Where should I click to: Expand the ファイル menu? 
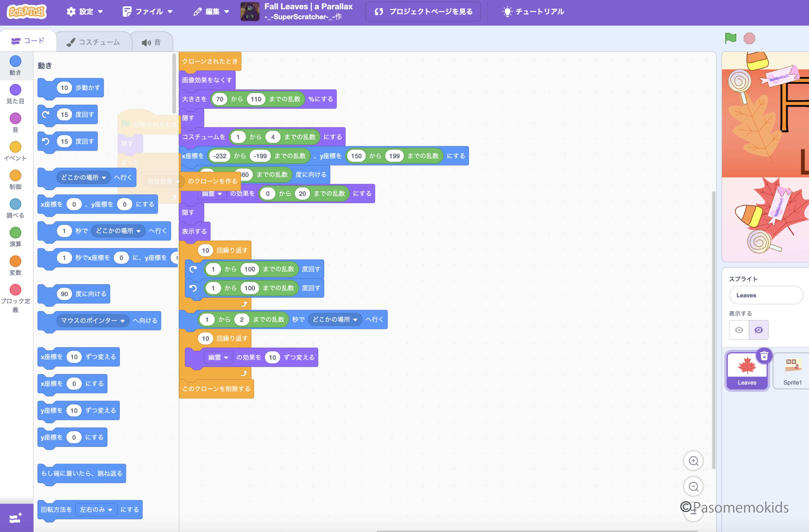point(148,11)
